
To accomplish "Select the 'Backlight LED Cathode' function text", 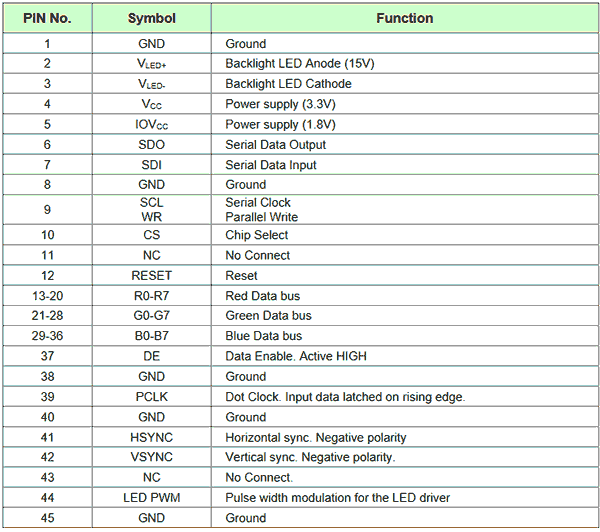I will point(288,84).
